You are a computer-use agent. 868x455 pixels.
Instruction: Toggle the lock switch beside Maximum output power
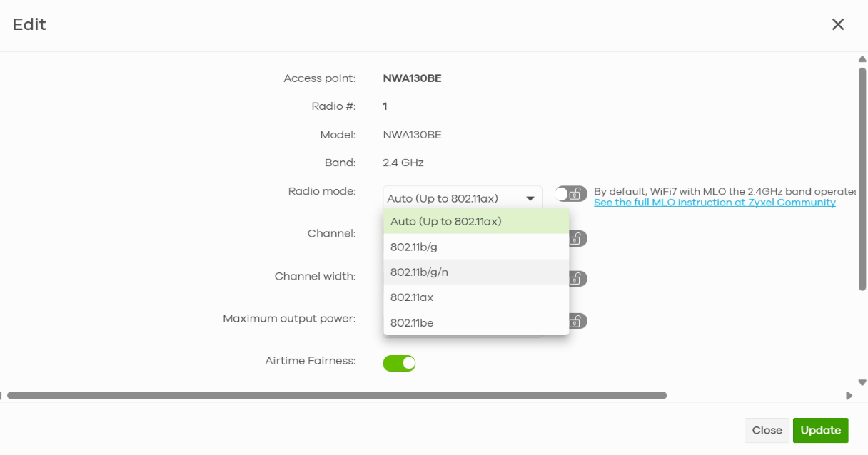(577, 321)
